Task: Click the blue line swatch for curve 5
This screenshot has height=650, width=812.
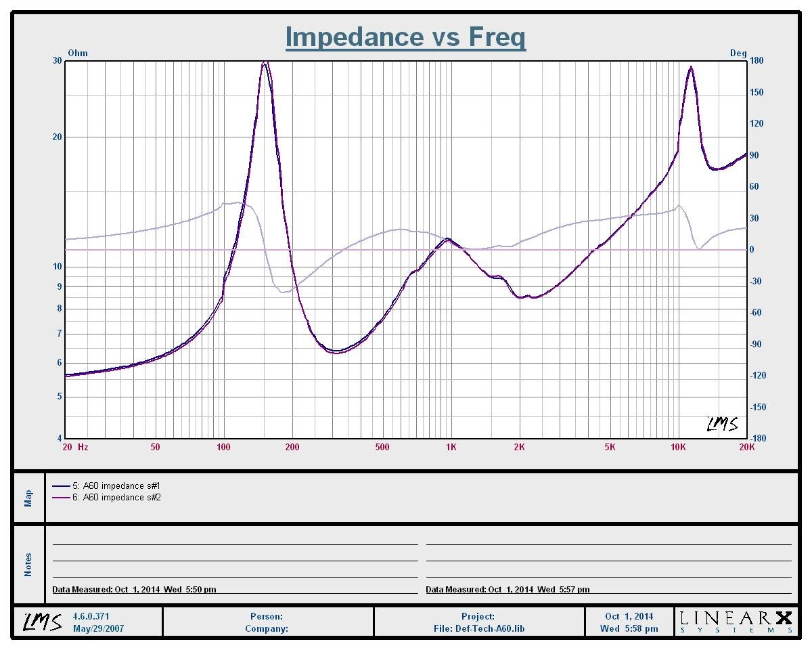Action: click(x=61, y=486)
